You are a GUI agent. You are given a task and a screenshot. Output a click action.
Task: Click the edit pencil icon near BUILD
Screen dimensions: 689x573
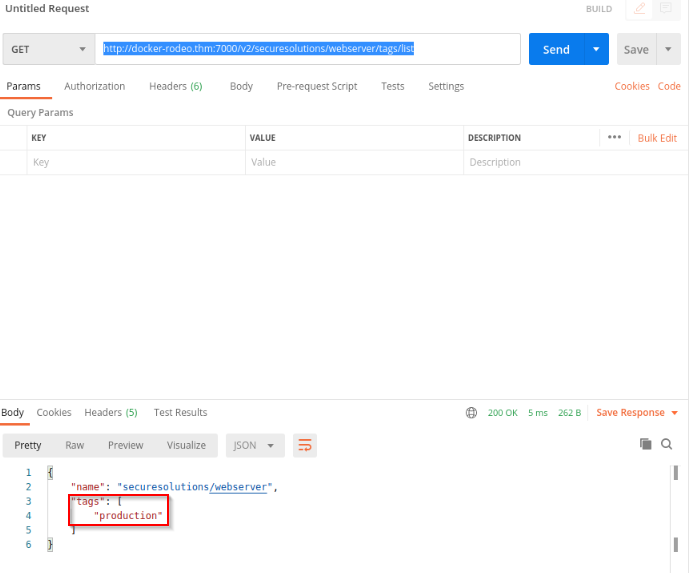point(639,8)
